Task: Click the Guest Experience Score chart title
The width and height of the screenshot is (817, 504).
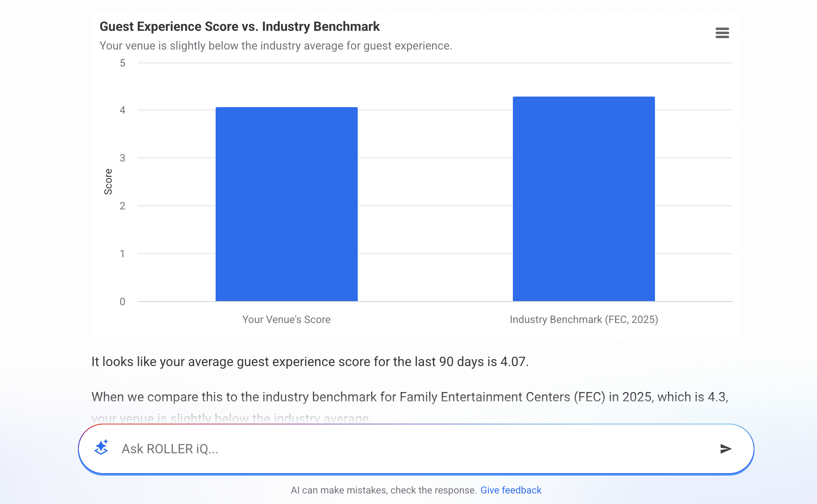Action: pyautogui.click(x=239, y=26)
